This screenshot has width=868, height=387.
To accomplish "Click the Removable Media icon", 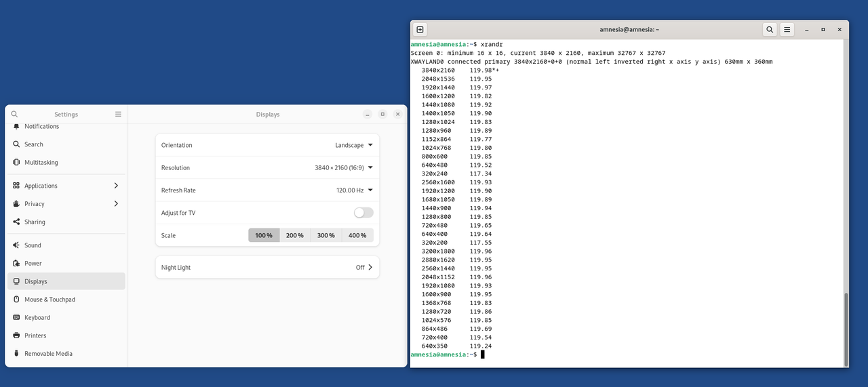I will 16,354.
